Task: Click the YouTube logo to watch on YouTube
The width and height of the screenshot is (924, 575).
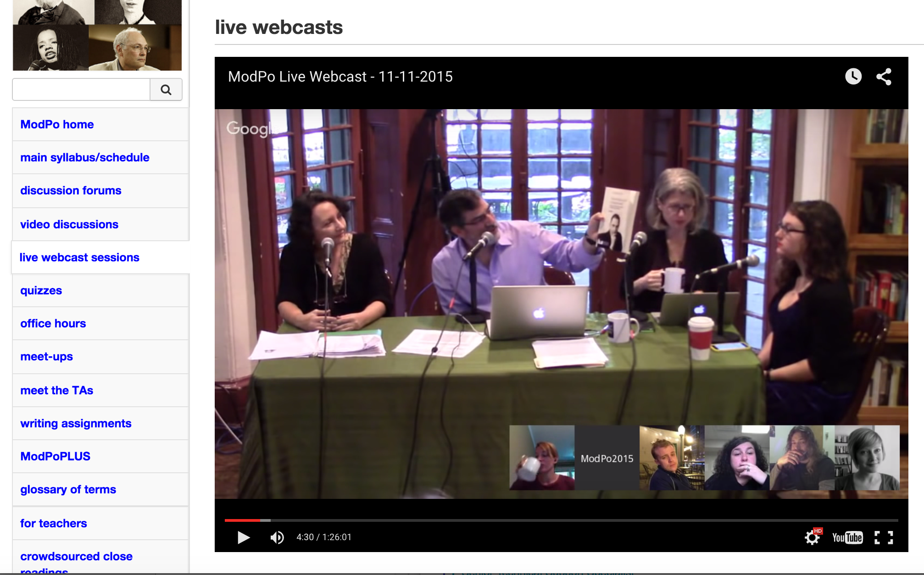Action: coord(846,537)
